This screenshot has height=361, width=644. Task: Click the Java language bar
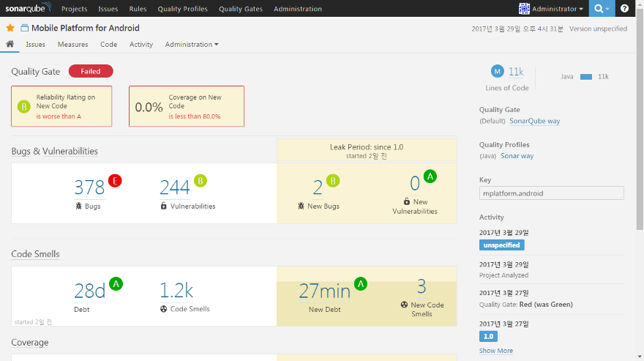point(586,77)
